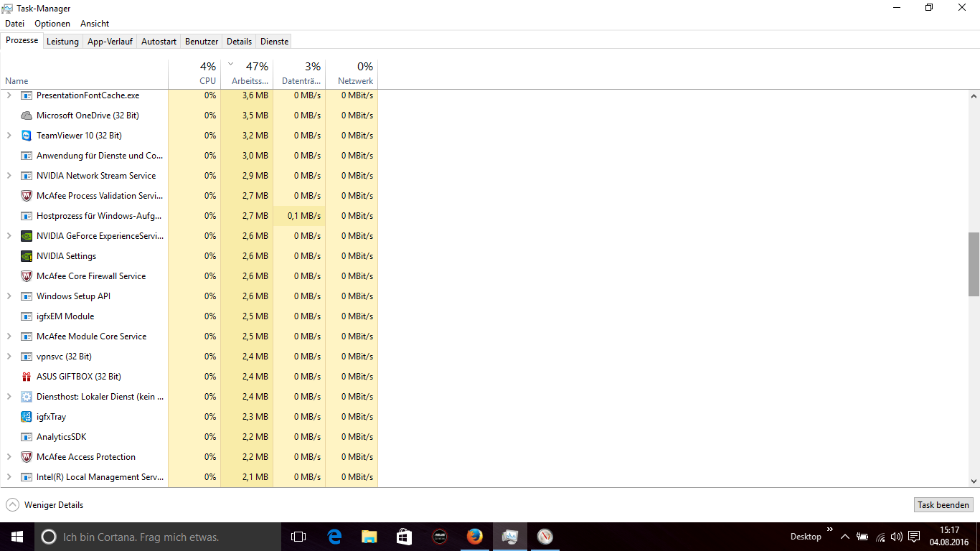Click the igfxTray process icon

click(27, 417)
